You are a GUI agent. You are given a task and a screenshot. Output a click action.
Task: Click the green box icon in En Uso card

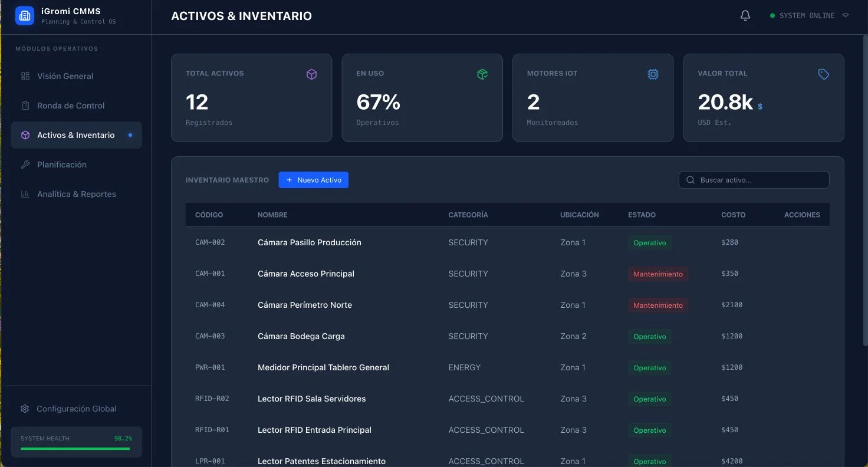point(482,74)
